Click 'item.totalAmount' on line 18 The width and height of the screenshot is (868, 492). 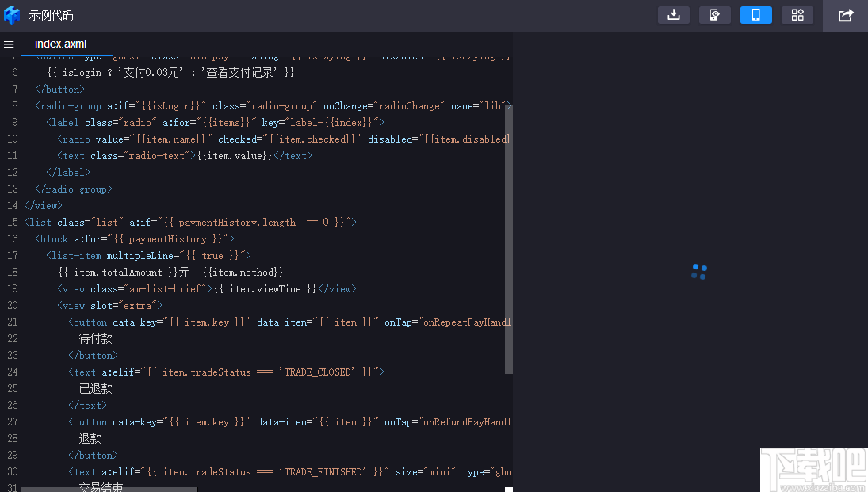tap(118, 273)
